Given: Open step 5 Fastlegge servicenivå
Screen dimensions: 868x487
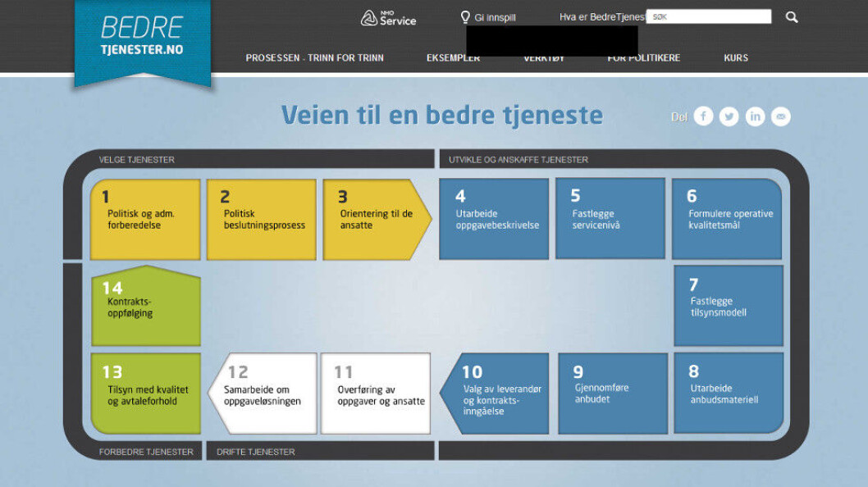Looking at the screenshot, I should [610, 218].
